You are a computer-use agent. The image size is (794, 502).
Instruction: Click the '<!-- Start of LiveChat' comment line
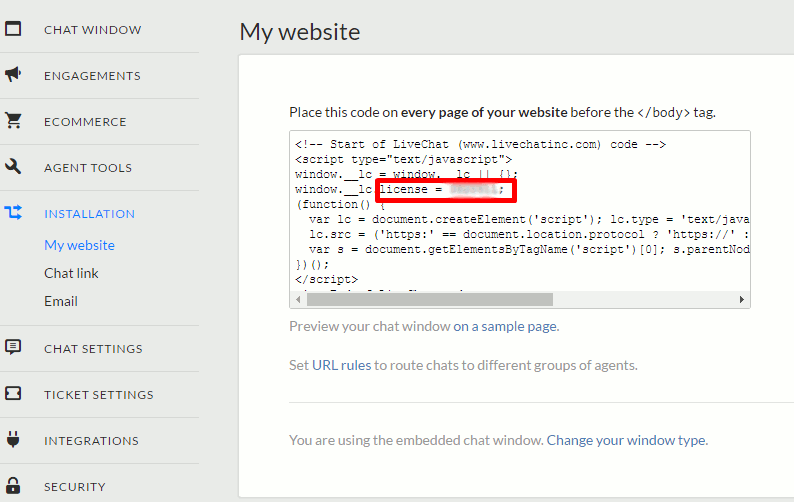tap(481, 144)
